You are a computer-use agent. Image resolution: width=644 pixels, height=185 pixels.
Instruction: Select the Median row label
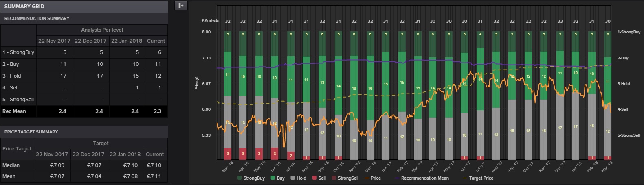[x=11, y=165]
